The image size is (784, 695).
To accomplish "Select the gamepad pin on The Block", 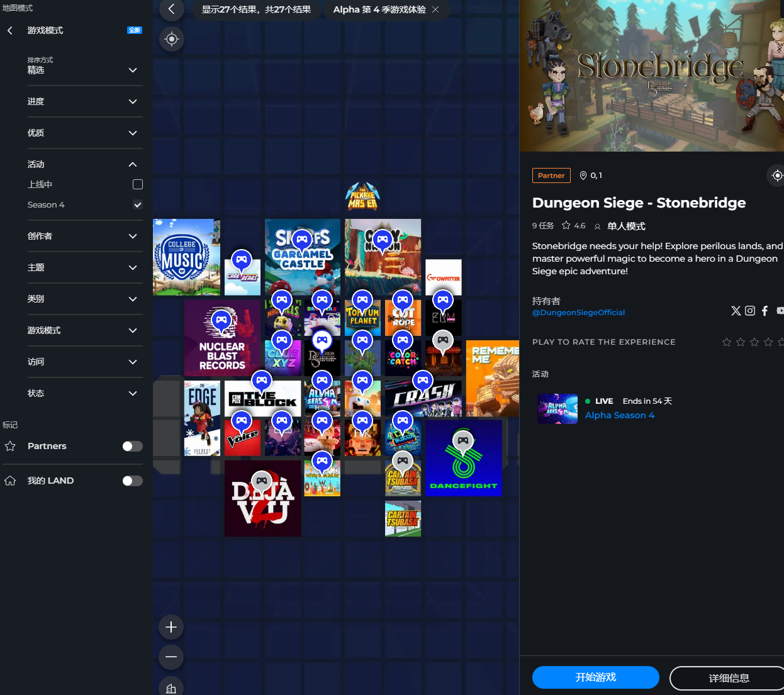I will point(262,382).
